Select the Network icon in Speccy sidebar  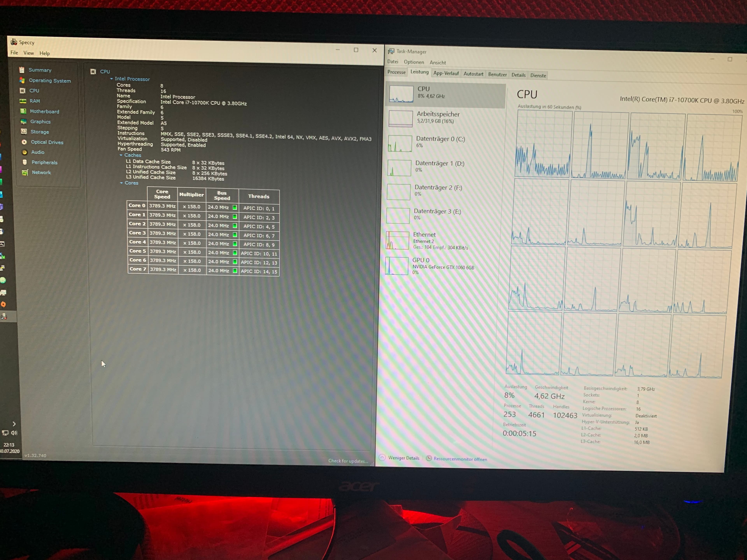[x=25, y=172]
